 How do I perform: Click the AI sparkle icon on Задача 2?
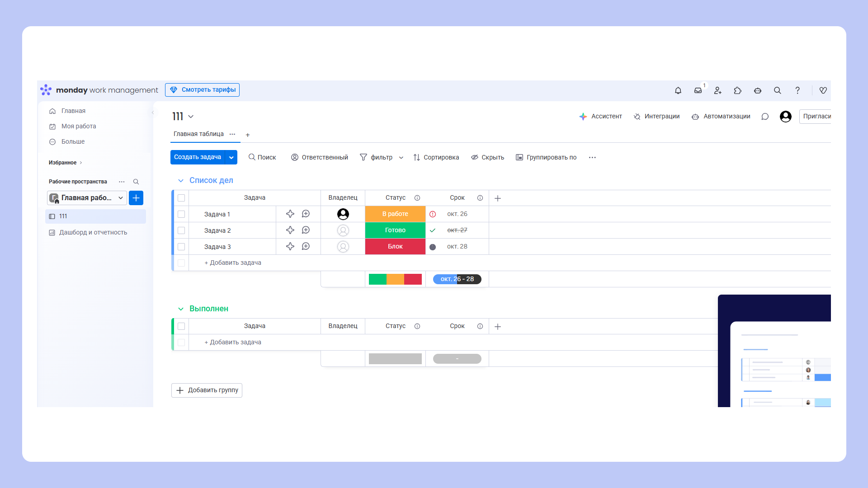290,230
